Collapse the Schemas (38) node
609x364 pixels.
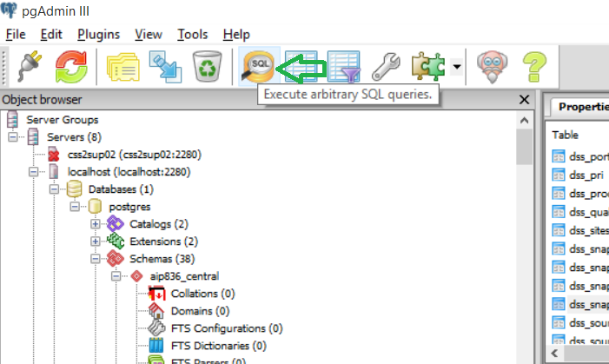pyautogui.click(x=96, y=259)
